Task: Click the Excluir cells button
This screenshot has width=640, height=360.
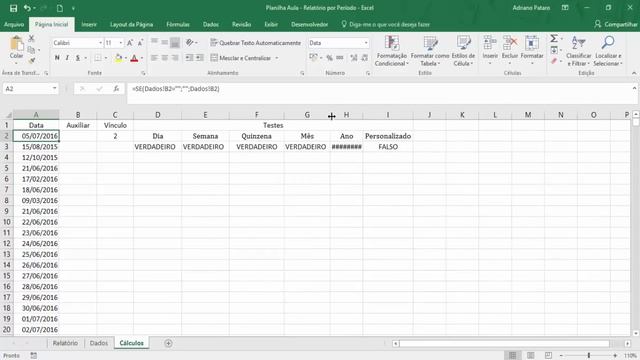Action: pyautogui.click(x=510, y=51)
